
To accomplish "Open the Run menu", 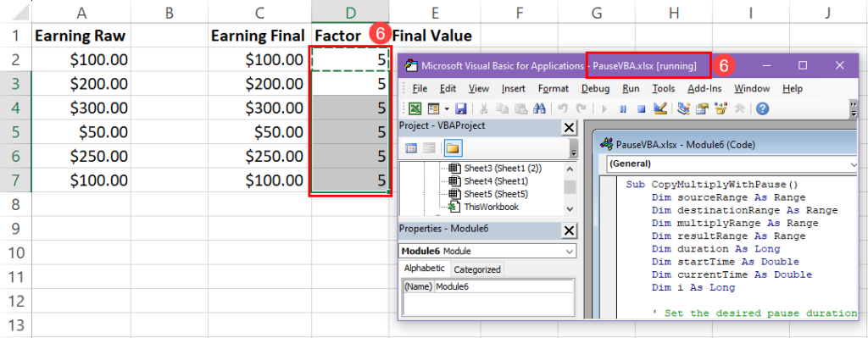I will pos(631,88).
